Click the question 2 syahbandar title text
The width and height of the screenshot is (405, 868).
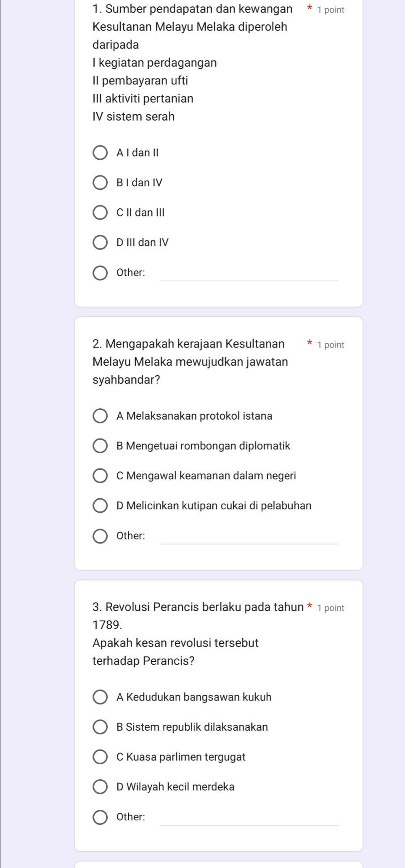[x=190, y=362]
